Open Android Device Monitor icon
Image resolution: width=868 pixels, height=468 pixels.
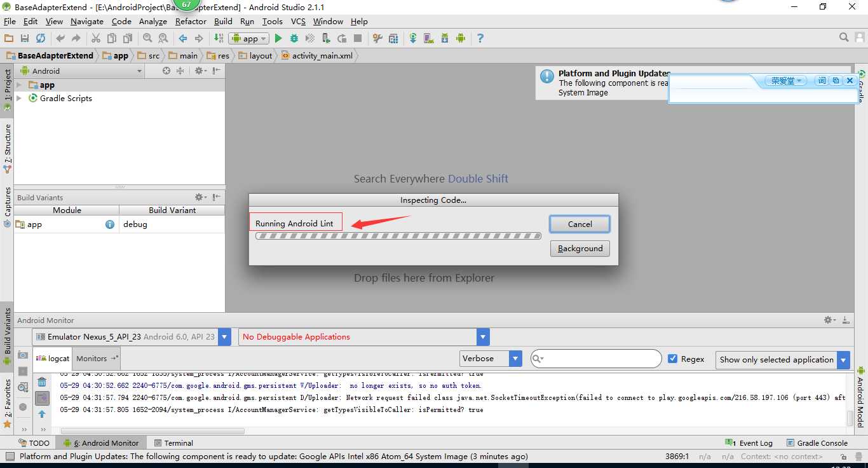461,39
